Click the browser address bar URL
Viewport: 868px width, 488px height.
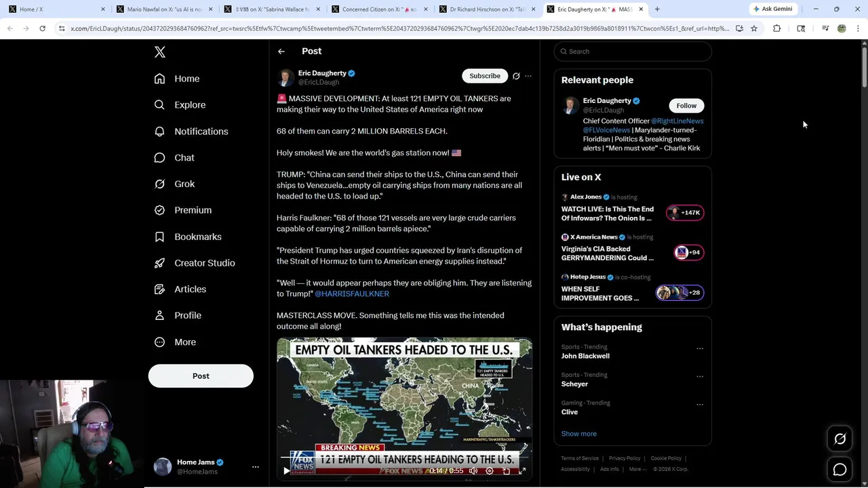coord(399,28)
